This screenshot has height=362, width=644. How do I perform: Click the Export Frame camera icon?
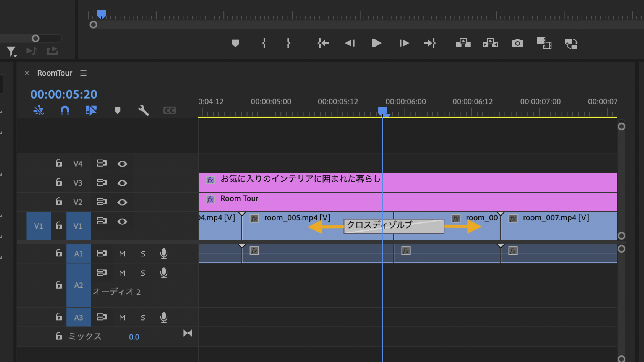click(x=517, y=43)
